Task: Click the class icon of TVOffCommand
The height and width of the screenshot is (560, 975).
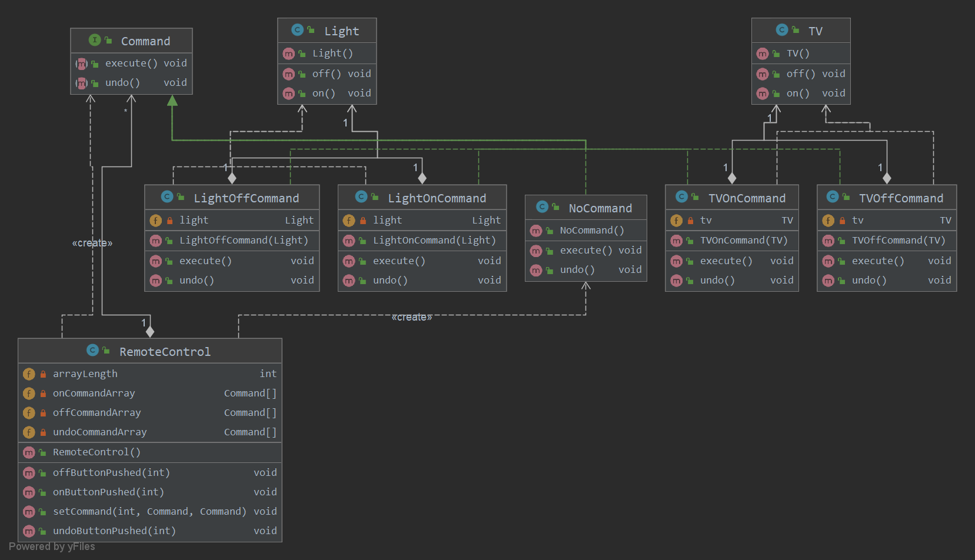Action: coord(833,196)
